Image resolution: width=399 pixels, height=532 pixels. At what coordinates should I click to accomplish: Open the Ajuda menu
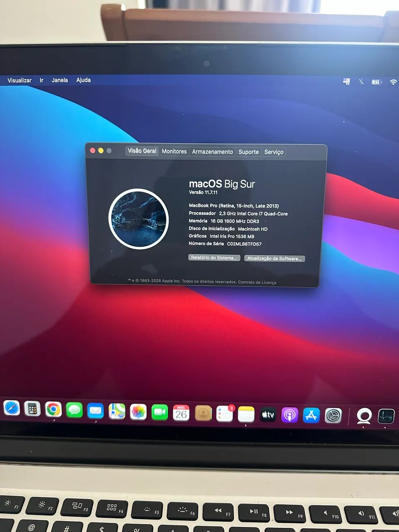[84, 80]
